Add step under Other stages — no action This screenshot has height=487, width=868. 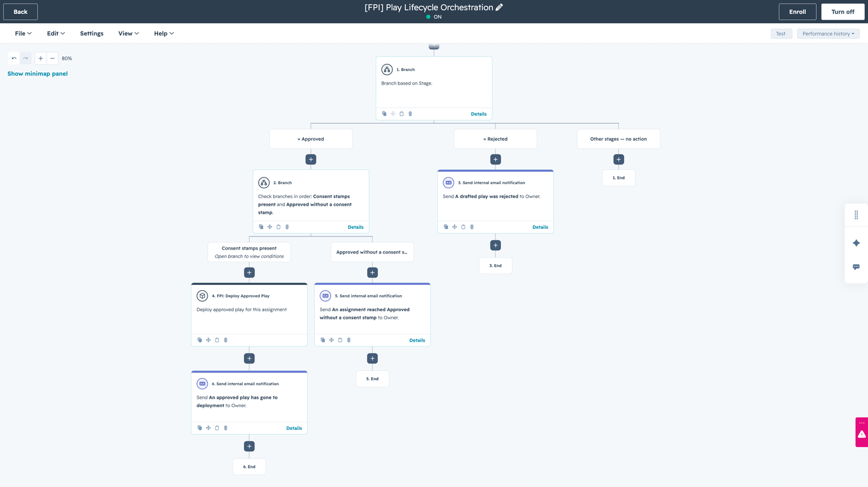(x=619, y=160)
